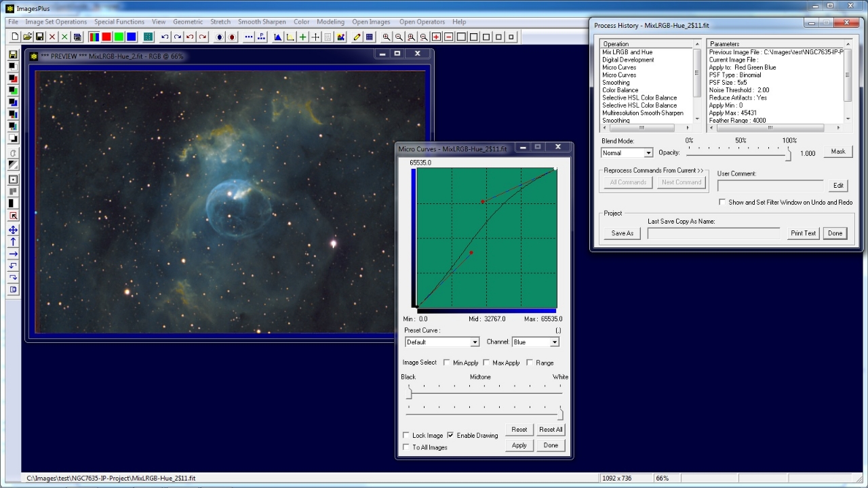Click the Print Text button

(804, 233)
